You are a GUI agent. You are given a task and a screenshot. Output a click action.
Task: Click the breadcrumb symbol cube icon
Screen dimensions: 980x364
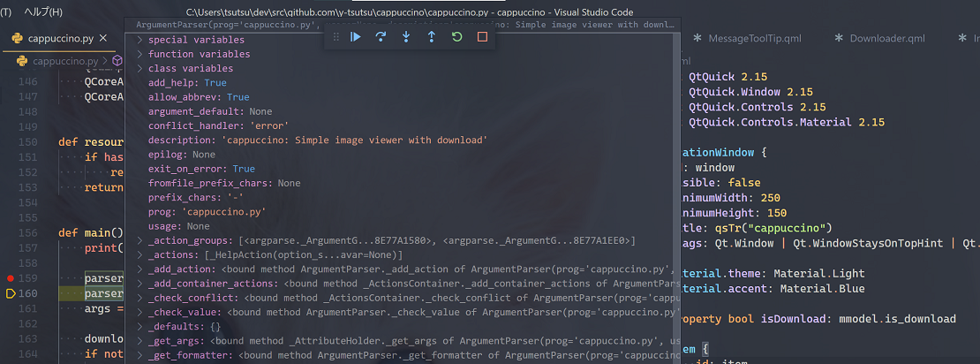pos(117,61)
